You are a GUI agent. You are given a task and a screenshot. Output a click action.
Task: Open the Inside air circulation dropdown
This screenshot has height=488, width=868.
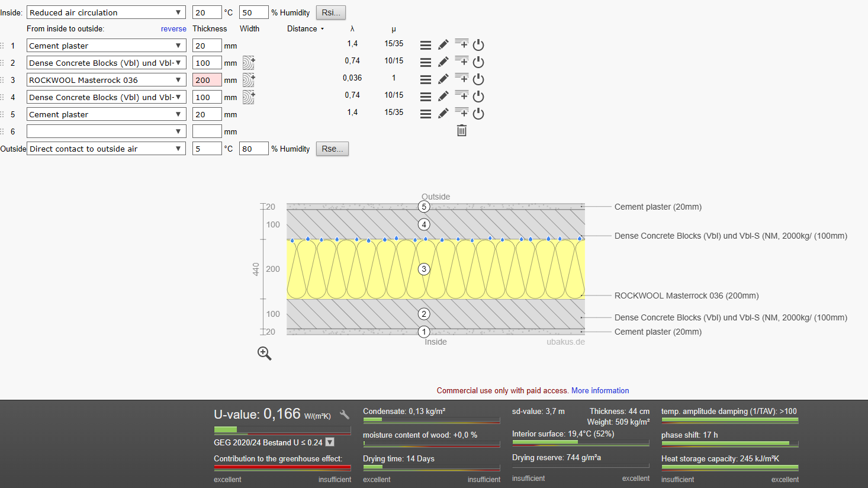106,12
